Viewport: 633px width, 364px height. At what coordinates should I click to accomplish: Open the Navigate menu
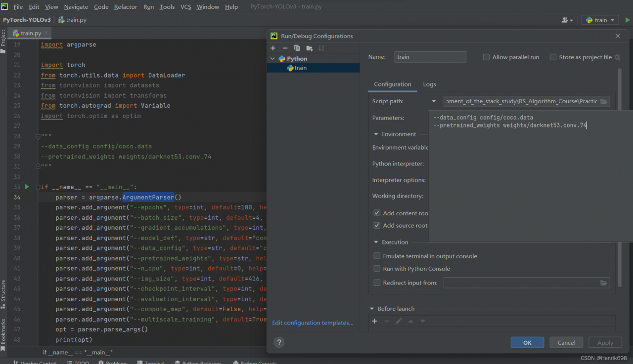[76, 7]
